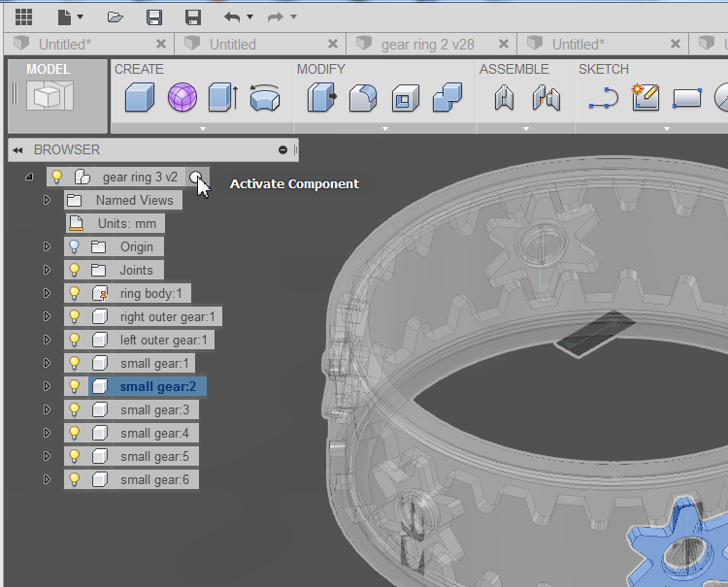The width and height of the screenshot is (728, 587).
Task: Click the Shell modify icon
Action: pos(404,97)
